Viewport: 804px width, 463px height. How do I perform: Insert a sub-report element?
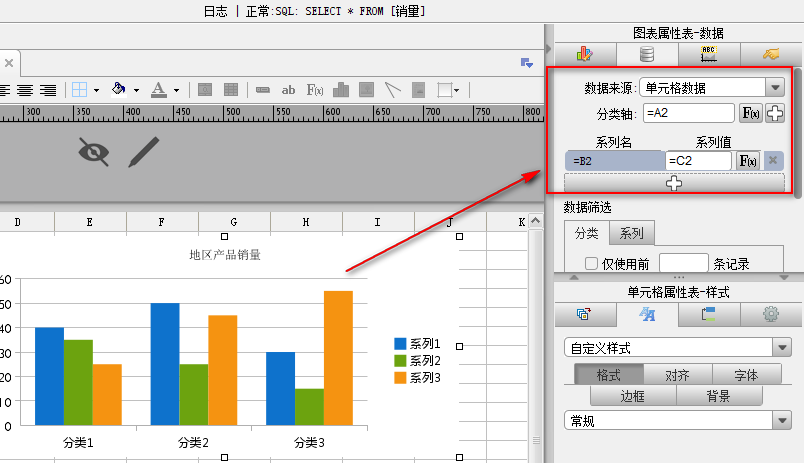tap(418, 90)
